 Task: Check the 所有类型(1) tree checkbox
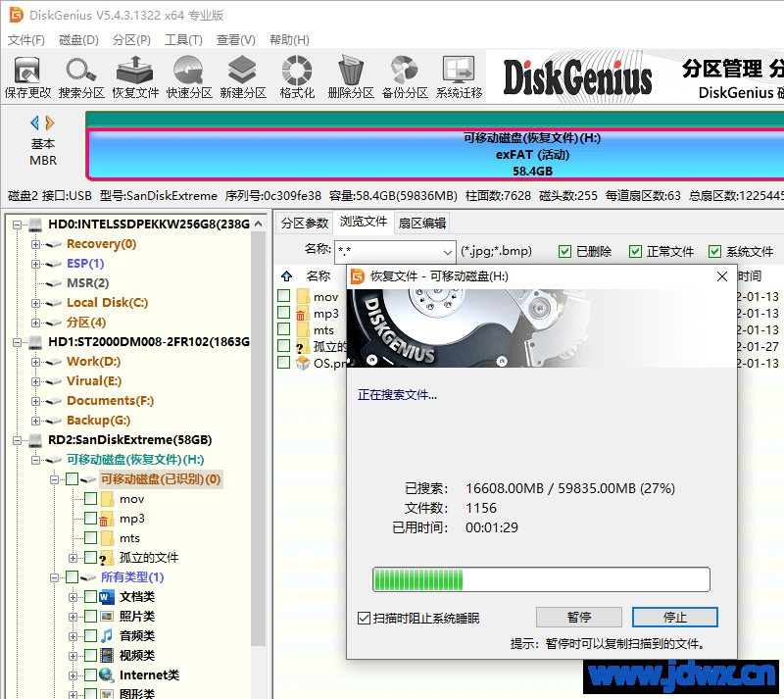click(x=72, y=577)
